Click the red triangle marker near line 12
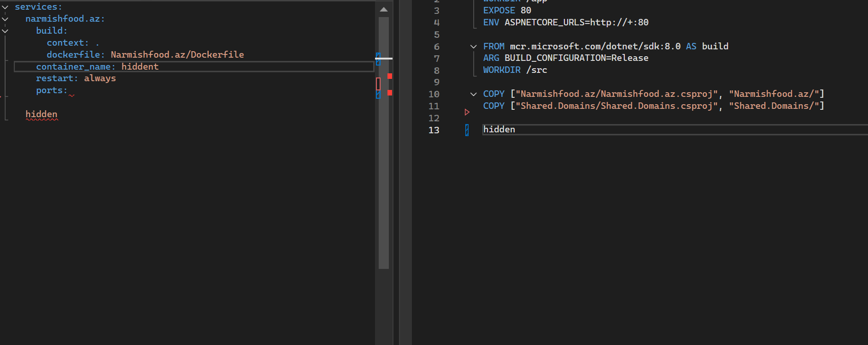Screen dimensions: 868x345 pyautogui.click(x=467, y=112)
